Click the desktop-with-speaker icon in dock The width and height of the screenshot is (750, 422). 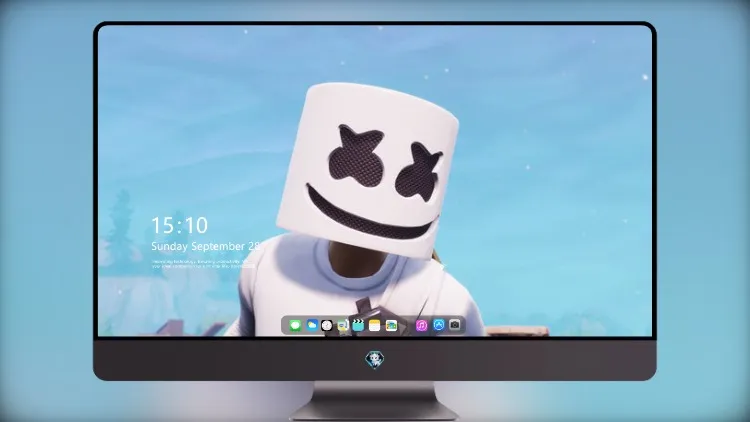click(342, 326)
